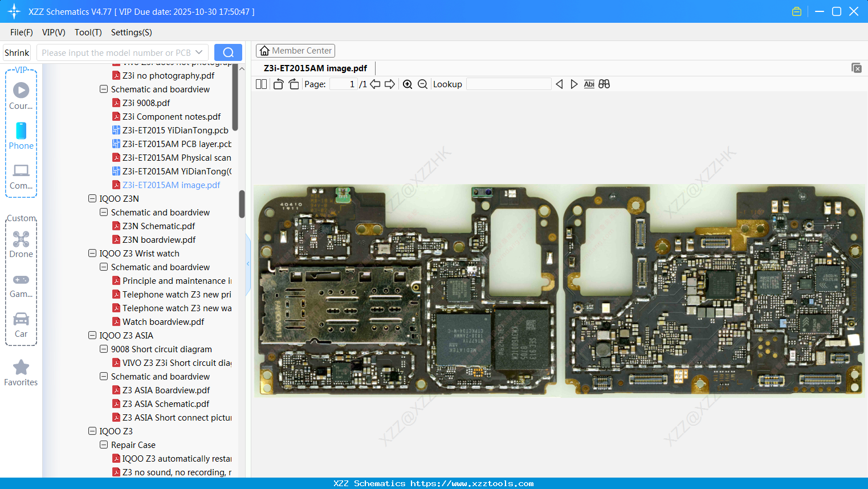Go to the previous page with the left arrow

pyautogui.click(x=375, y=84)
